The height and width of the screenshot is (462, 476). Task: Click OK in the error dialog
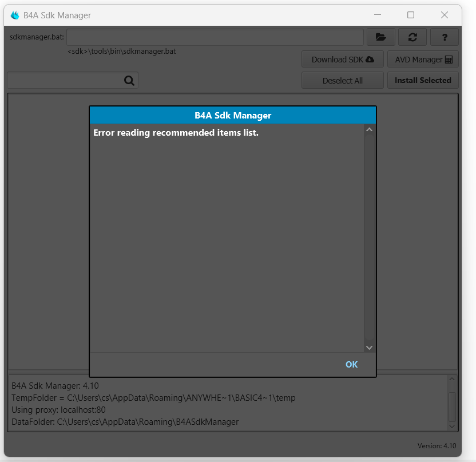[351, 364]
